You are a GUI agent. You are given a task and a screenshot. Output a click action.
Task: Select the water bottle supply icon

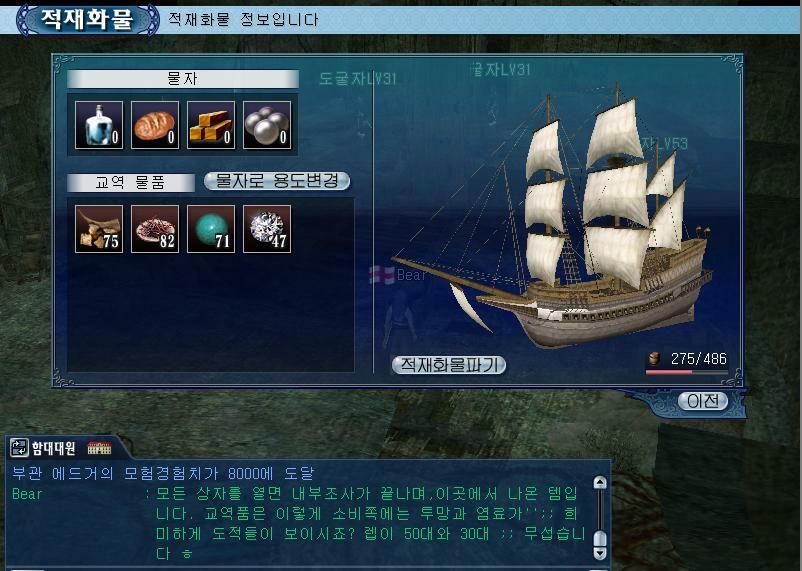[x=99, y=125]
